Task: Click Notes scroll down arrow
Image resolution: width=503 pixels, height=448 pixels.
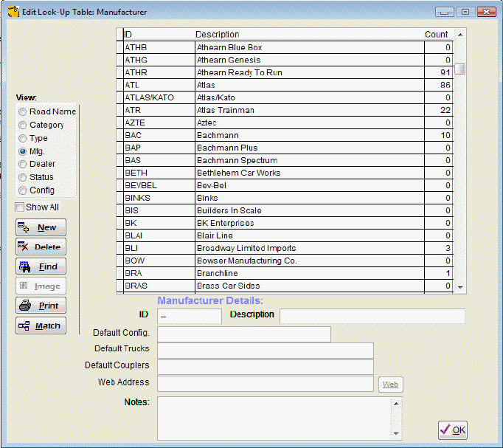Action: click(396, 434)
